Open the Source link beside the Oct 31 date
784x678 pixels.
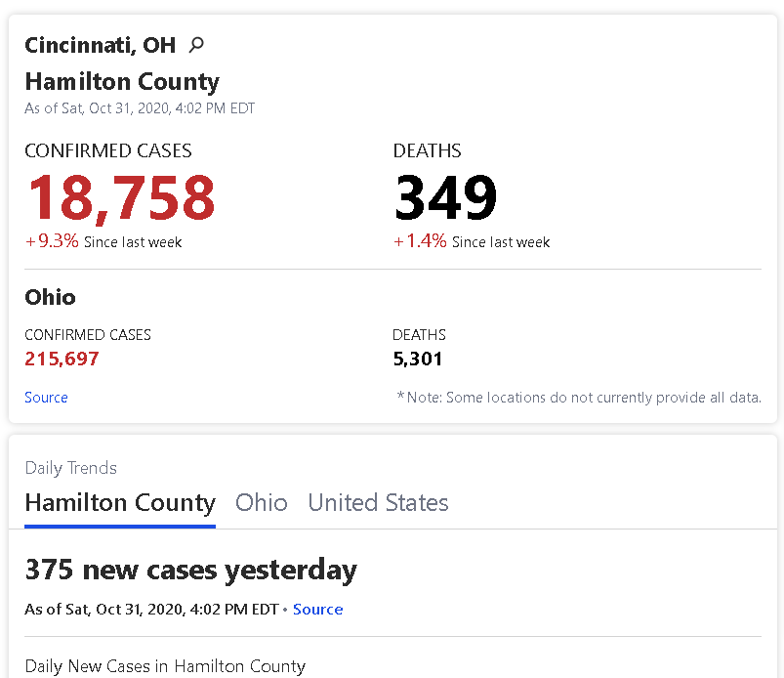point(317,610)
